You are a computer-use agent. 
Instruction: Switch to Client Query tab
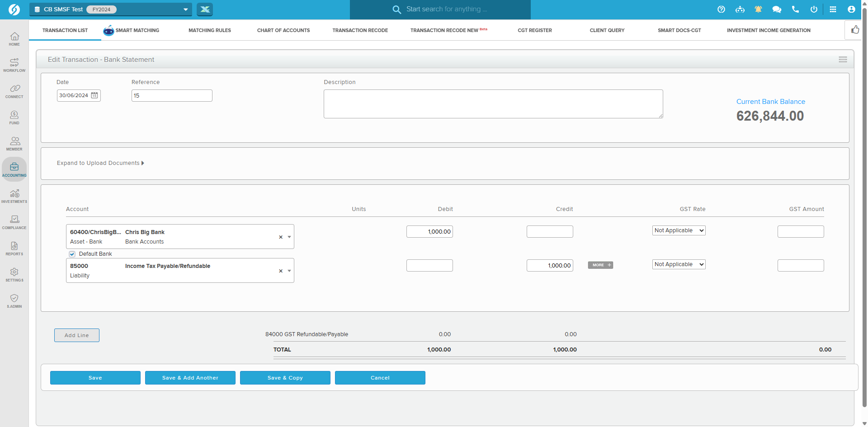coord(607,30)
